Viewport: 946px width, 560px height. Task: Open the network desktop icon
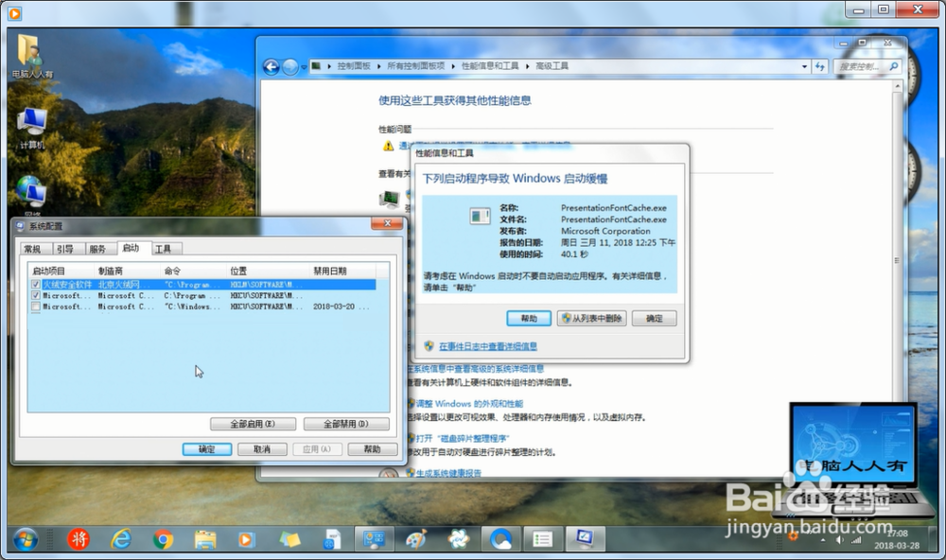coord(32,194)
